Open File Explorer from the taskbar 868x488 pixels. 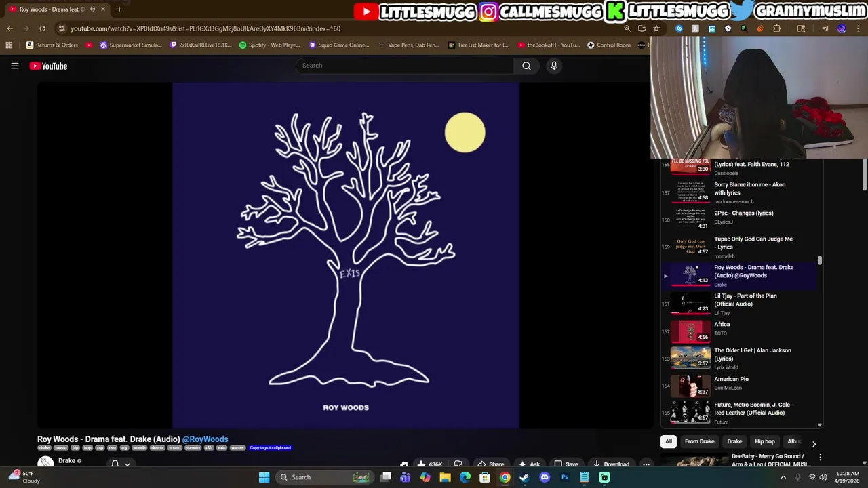point(445,477)
